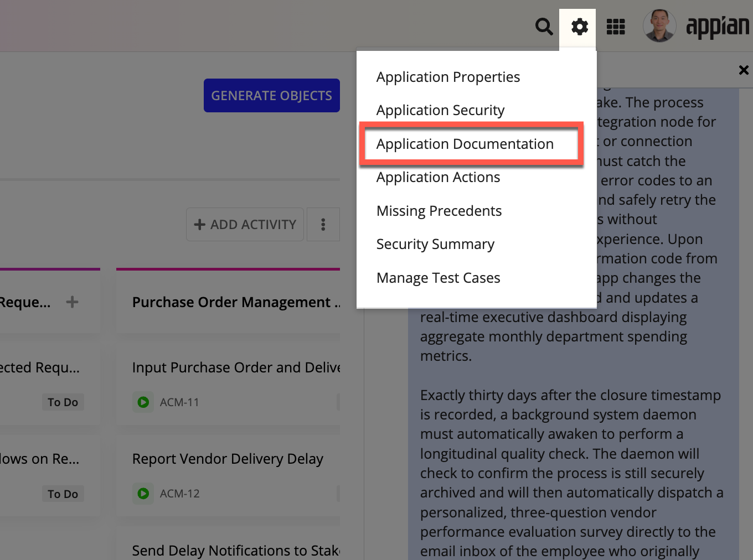Screen dimensions: 753x560
Task: Click the green play icon beside ACM-12
Action: click(143, 493)
